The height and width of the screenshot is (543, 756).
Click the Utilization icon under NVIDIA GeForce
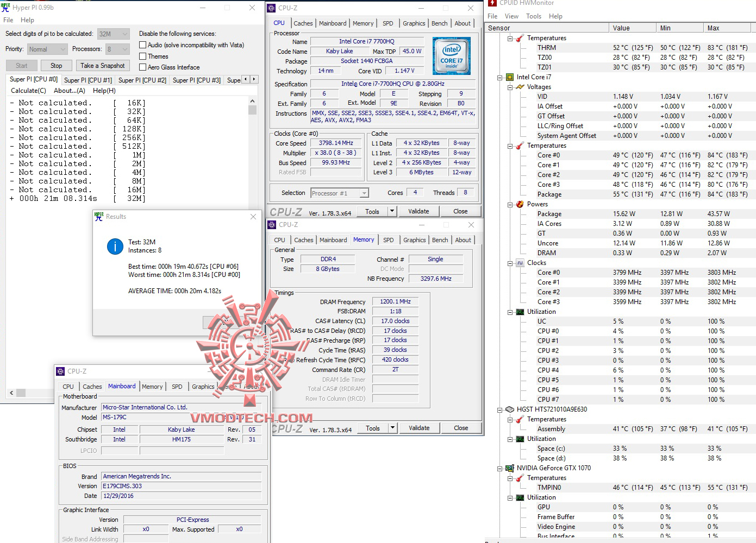pyautogui.click(x=520, y=497)
